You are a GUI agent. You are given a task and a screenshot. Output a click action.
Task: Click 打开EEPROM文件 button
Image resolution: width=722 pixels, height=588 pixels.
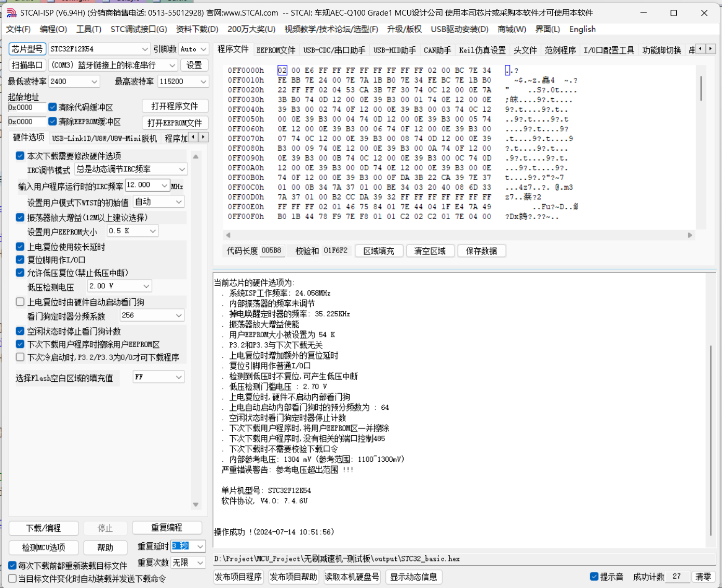[175, 123]
